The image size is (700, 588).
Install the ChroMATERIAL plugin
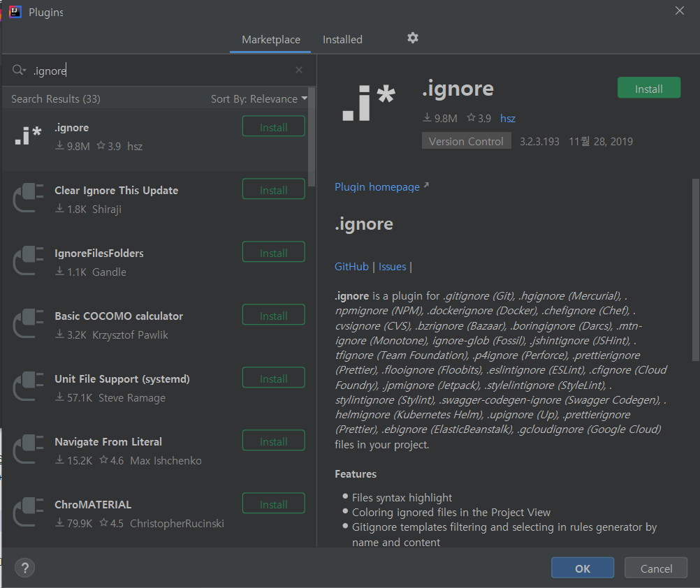[x=274, y=504]
